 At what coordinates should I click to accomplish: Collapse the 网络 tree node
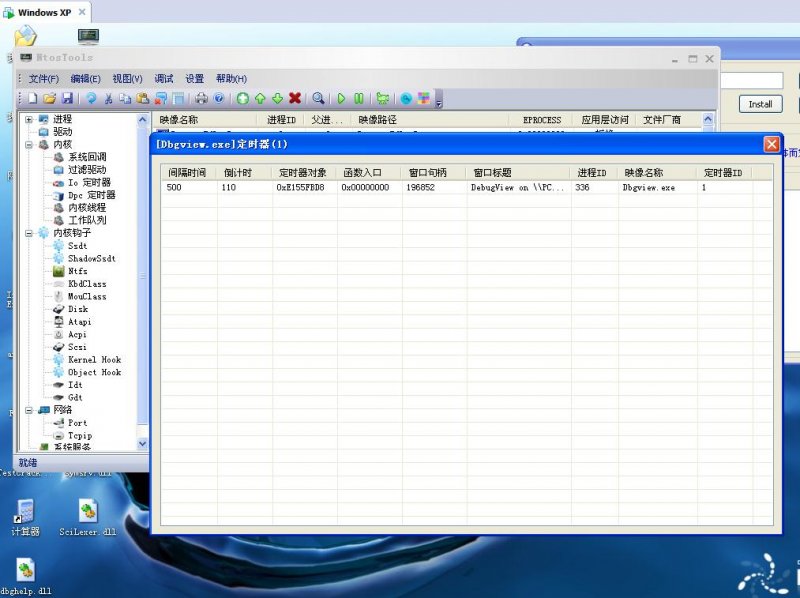point(29,410)
